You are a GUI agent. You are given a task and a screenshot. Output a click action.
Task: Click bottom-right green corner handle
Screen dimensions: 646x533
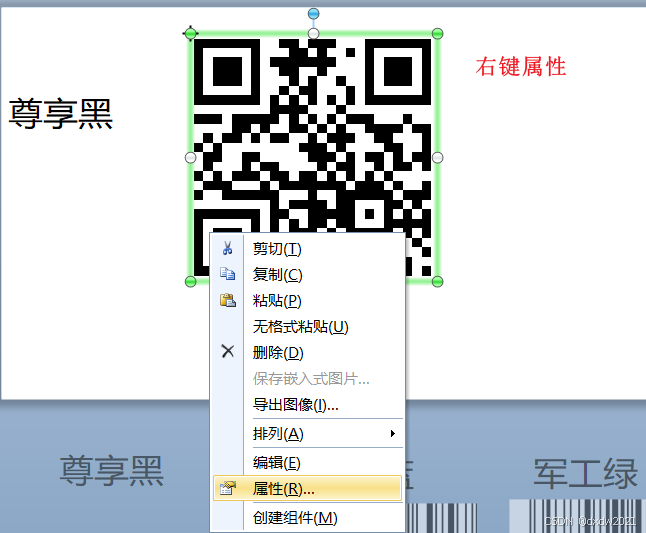coord(438,282)
